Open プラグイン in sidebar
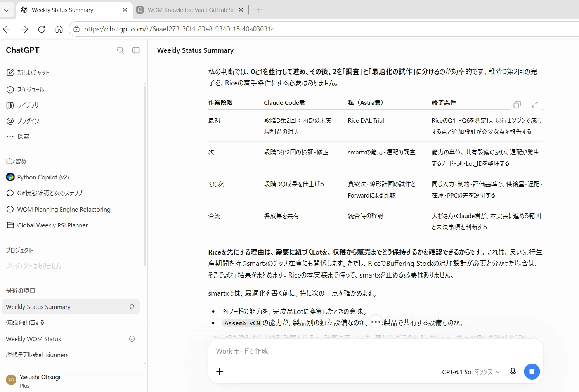This screenshot has width=579, height=392. click(23, 121)
